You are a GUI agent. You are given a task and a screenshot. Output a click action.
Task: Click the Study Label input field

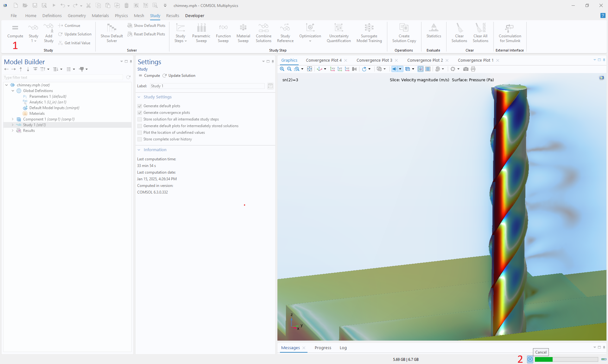point(207,86)
